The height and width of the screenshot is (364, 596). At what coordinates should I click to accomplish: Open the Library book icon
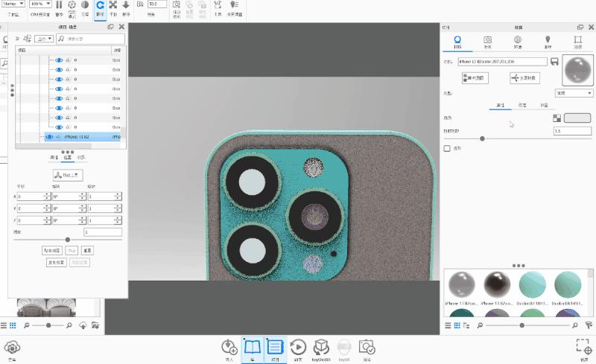pyautogui.click(x=252, y=347)
